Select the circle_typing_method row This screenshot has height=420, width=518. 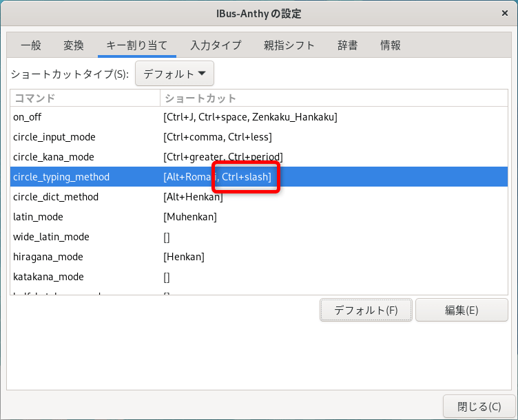tap(259, 177)
